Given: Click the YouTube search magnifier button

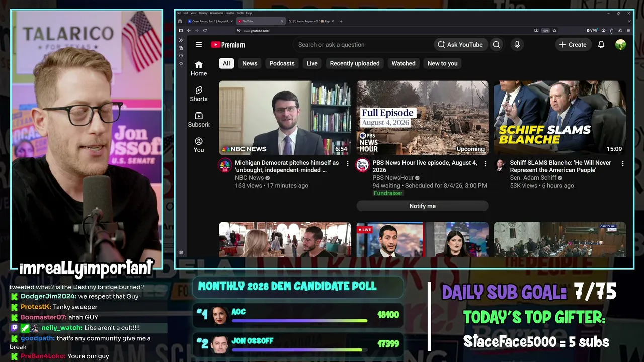Looking at the screenshot, I should (496, 45).
